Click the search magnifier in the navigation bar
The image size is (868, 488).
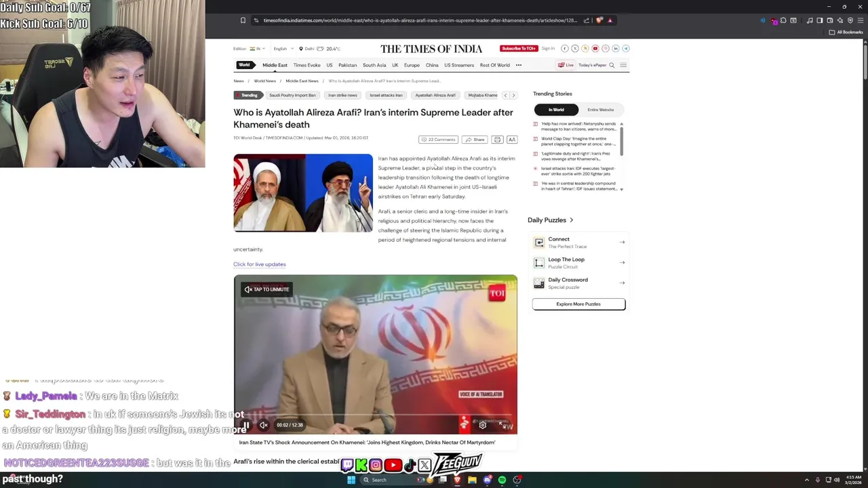pos(612,65)
